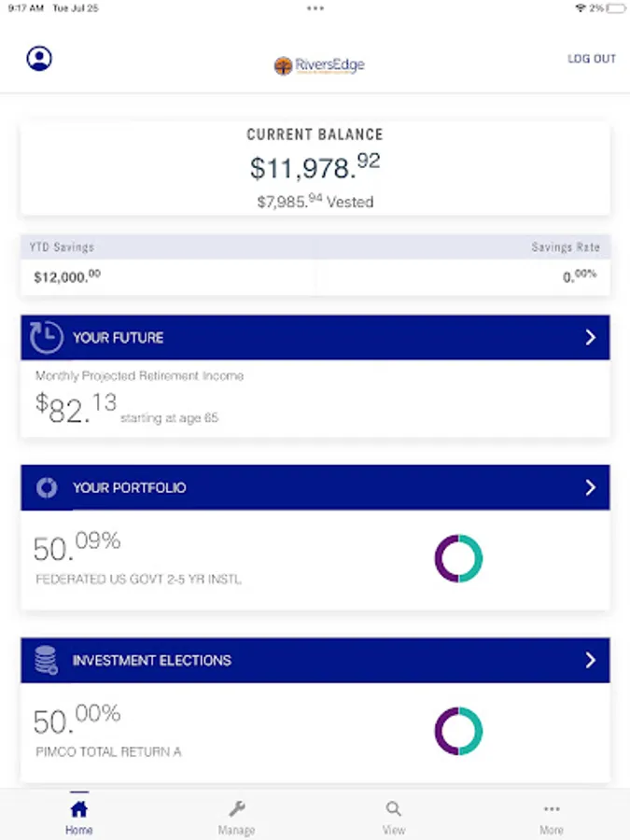Tap the Your Future clock icon
Viewport: 630px width, 840px height.
pos(47,337)
